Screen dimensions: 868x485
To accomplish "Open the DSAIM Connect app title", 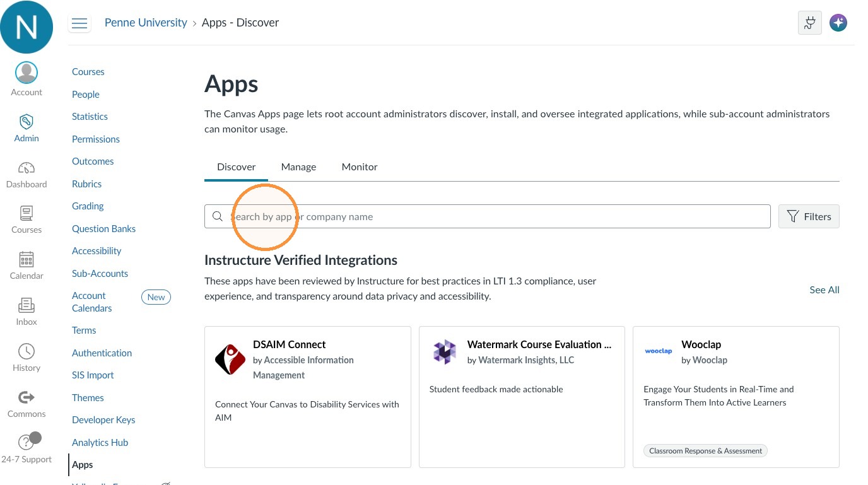I will coord(290,344).
